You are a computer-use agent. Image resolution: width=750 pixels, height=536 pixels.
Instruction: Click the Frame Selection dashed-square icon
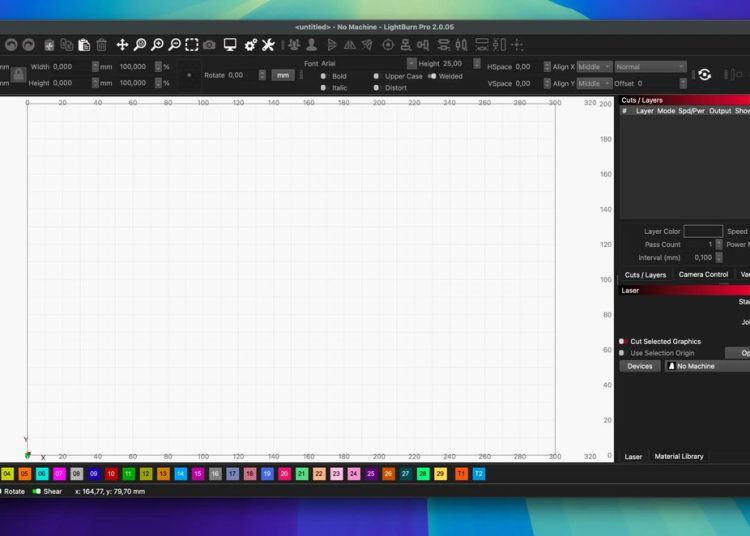click(x=191, y=45)
